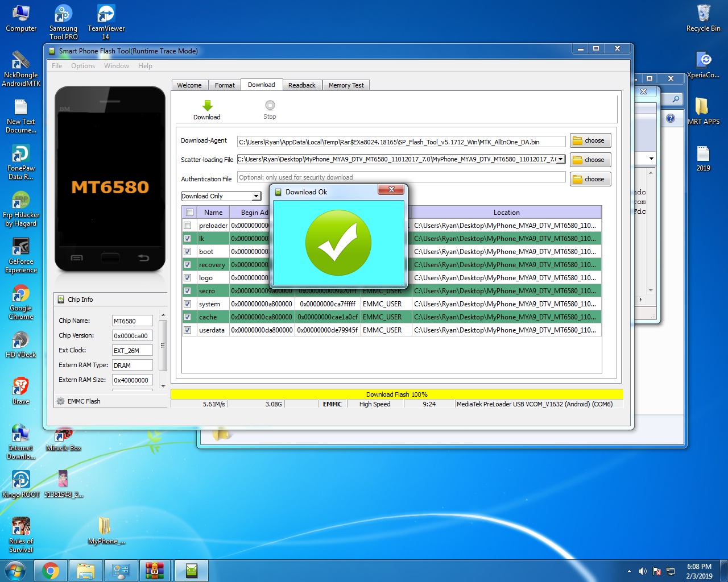This screenshot has height=582, width=728.
Task: Expand the Scatter-loading File dropdown
Action: [x=561, y=159]
